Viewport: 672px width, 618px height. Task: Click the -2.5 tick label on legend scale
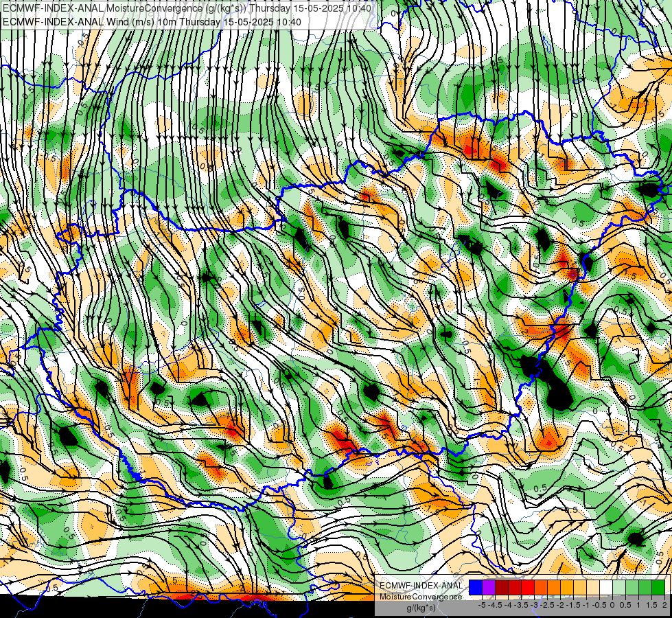pyautogui.click(x=547, y=605)
